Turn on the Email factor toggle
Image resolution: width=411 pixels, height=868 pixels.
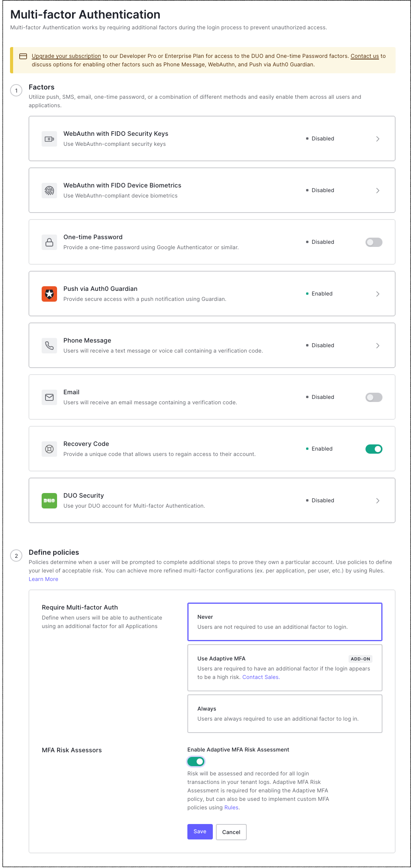pos(374,397)
